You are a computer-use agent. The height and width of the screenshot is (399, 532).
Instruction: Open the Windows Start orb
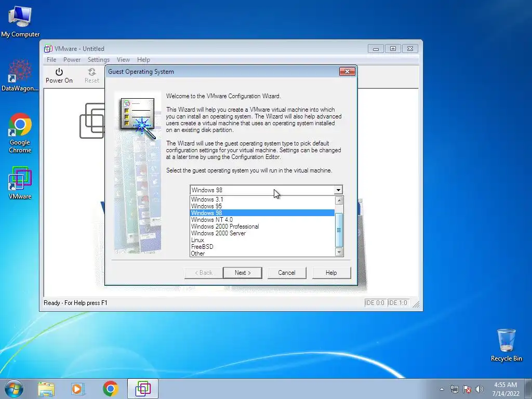14,389
